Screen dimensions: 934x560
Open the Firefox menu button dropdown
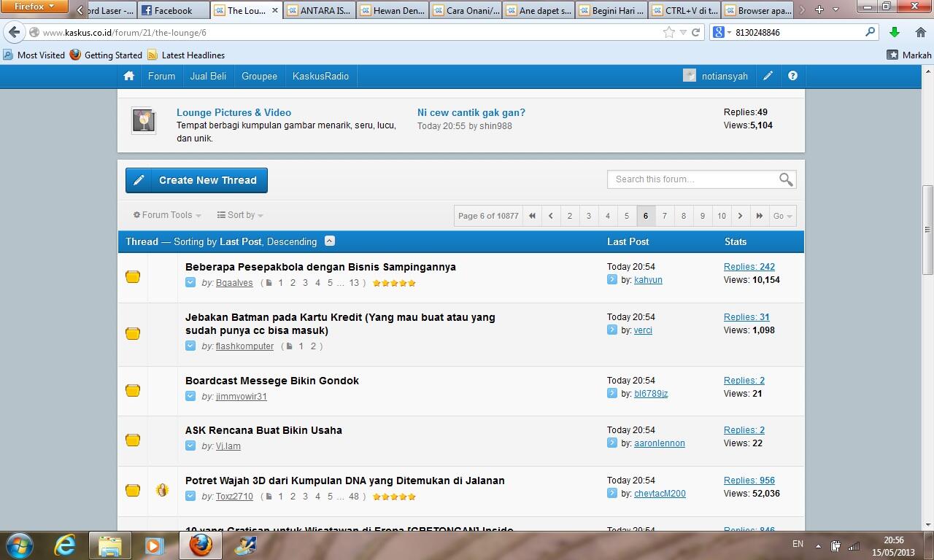click(x=34, y=7)
